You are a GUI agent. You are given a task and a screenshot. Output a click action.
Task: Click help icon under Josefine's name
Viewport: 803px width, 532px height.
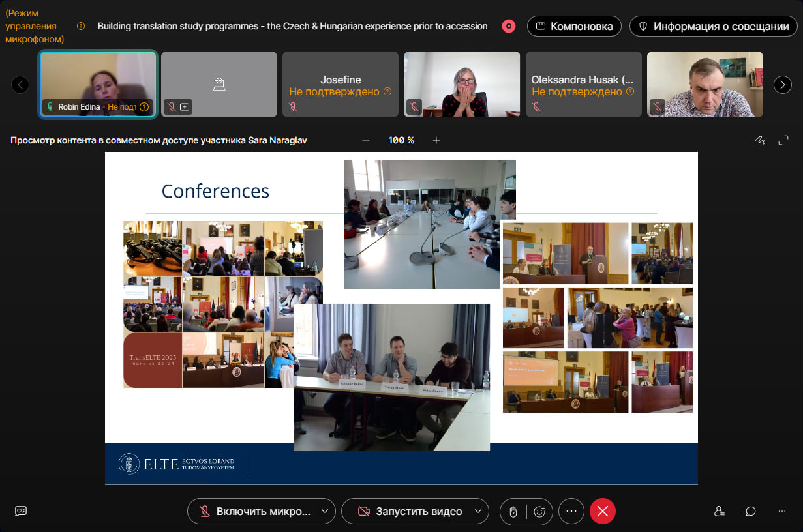click(x=387, y=92)
